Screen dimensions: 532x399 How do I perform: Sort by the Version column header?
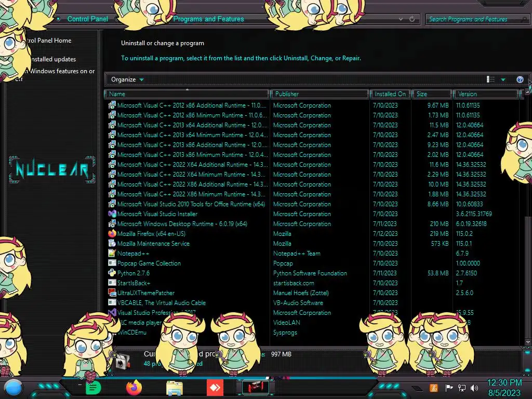point(486,94)
